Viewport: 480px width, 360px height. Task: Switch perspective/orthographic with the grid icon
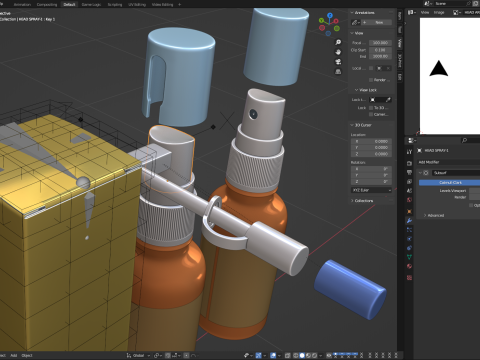pos(338,72)
